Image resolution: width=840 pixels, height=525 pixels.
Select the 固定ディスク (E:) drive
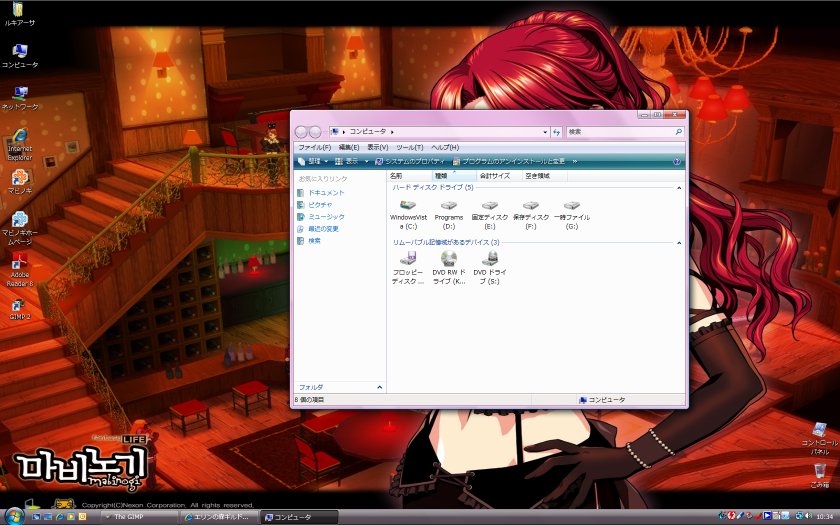click(490, 215)
